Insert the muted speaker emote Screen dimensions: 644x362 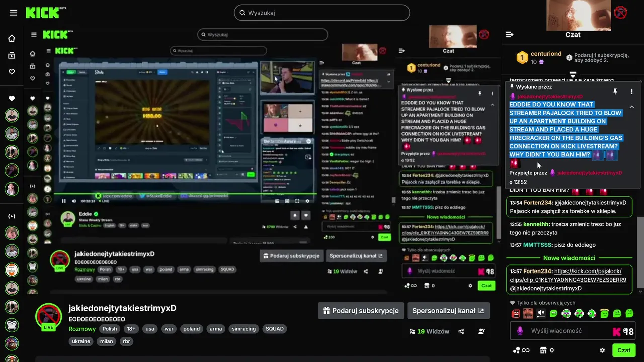pos(541,314)
